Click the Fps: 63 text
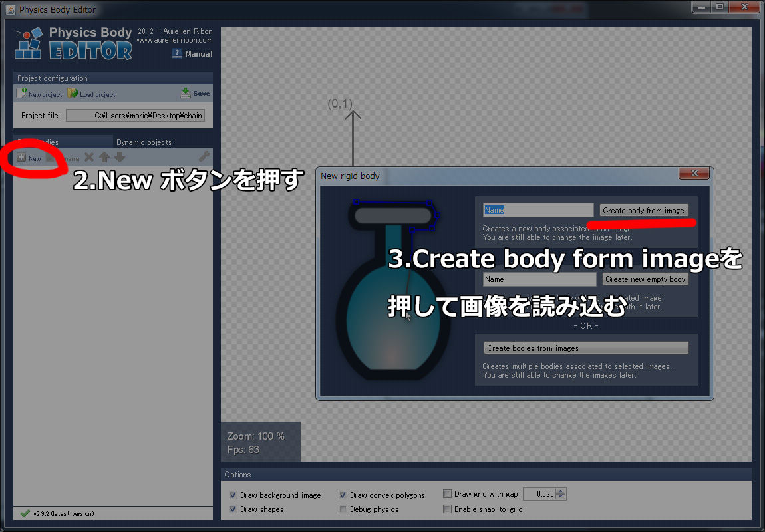 point(243,449)
